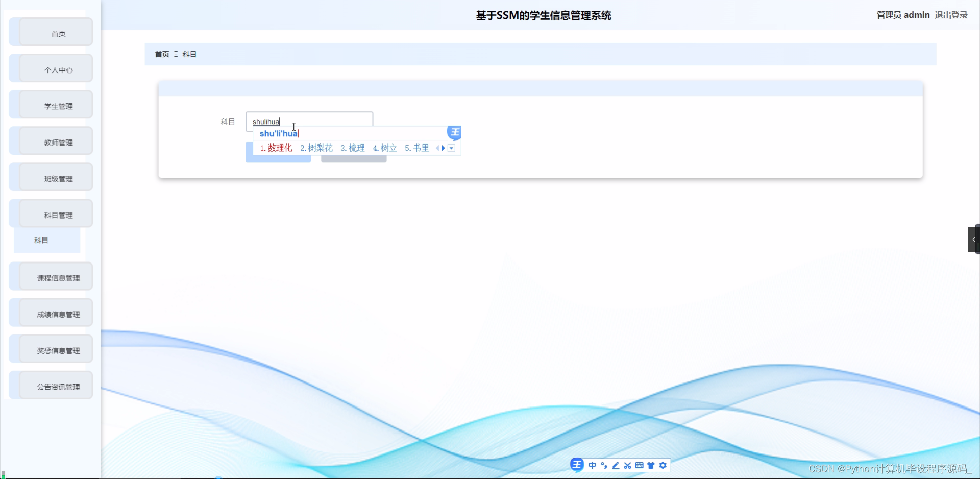
Task: Click inside the 科目 search input field
Action: (332, 121)
